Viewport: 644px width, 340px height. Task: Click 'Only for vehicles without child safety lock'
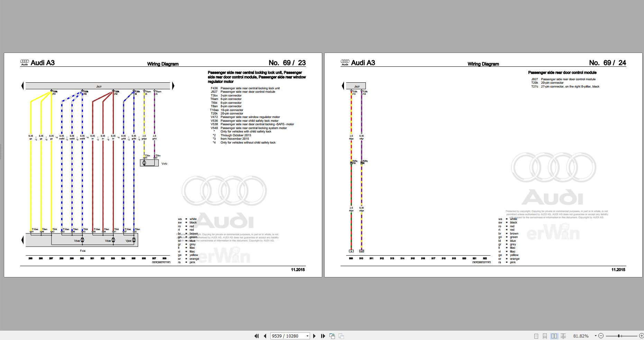coord(248,143)
